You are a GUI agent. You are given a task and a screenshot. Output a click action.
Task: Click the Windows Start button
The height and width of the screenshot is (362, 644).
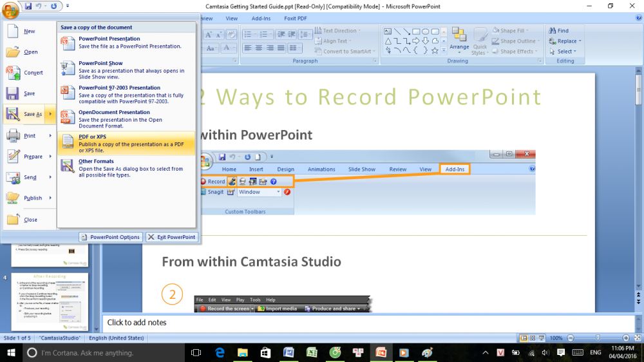11,353
